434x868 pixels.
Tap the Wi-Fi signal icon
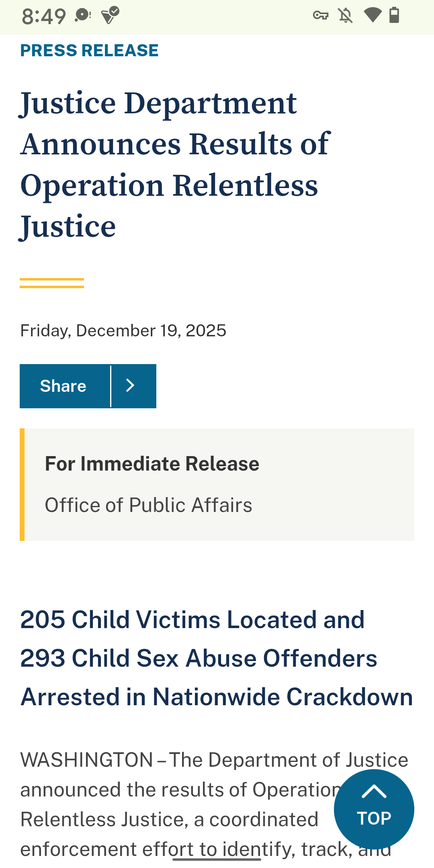point(373,15)
